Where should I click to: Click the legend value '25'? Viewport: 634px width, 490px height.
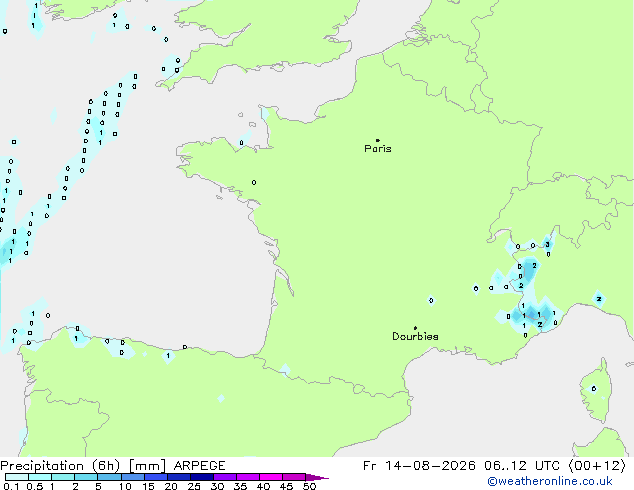(194, 486)
